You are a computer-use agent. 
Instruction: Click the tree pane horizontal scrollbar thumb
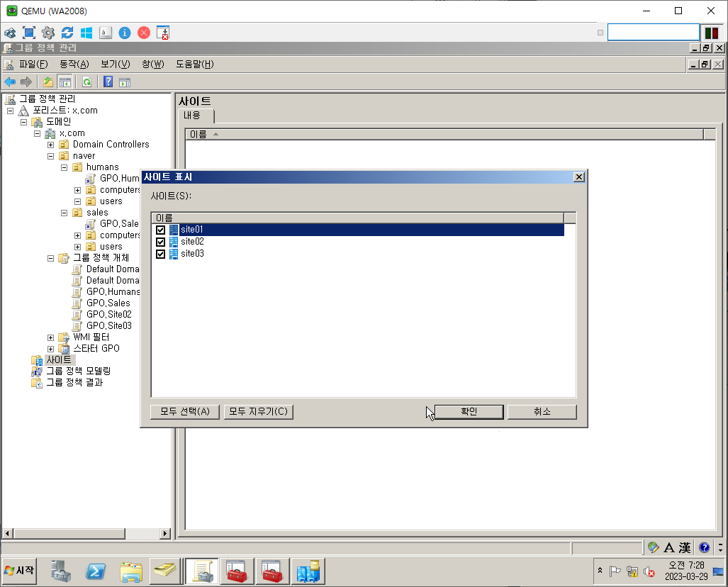coord(69,533)
